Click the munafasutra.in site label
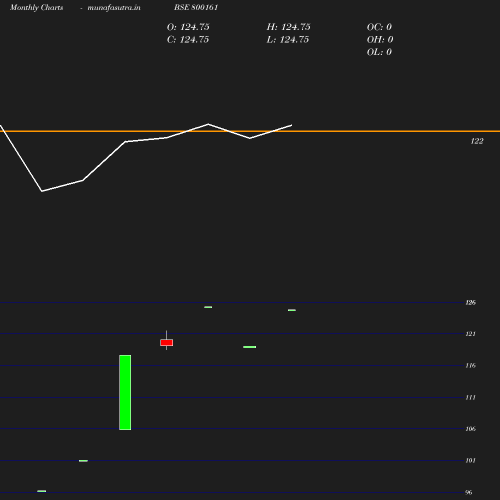Screen dimensions: 500x500 [x=114, y=7]
